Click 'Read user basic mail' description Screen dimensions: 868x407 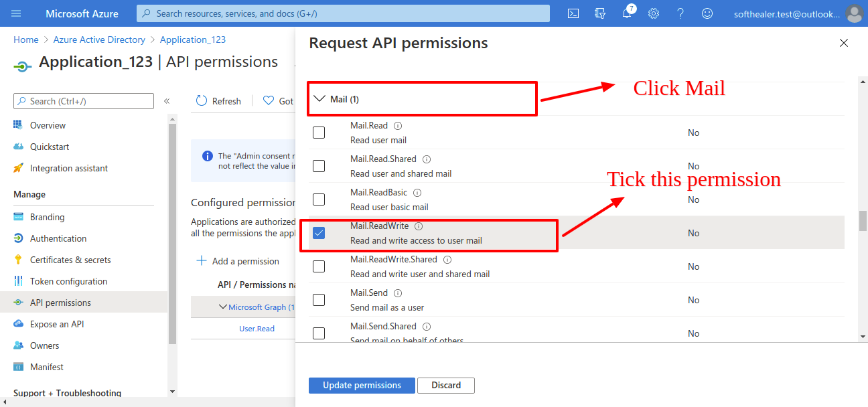[389, 207]
